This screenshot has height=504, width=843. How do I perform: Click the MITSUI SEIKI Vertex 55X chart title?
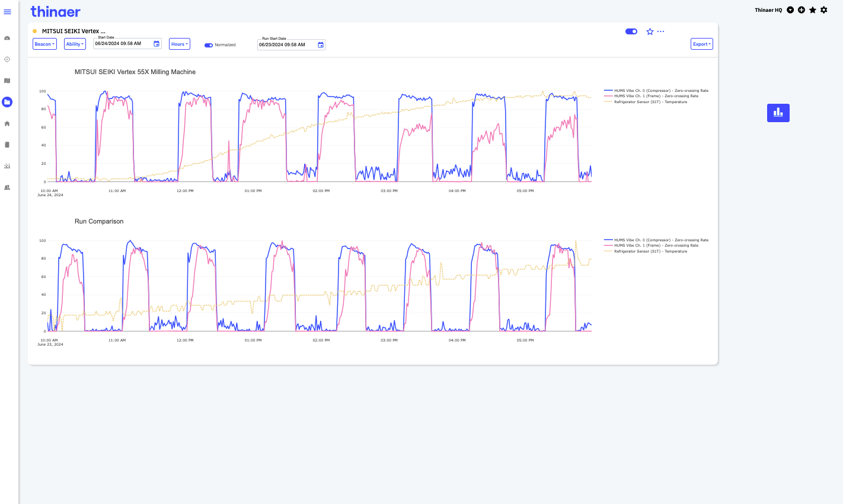coord(135,72)
